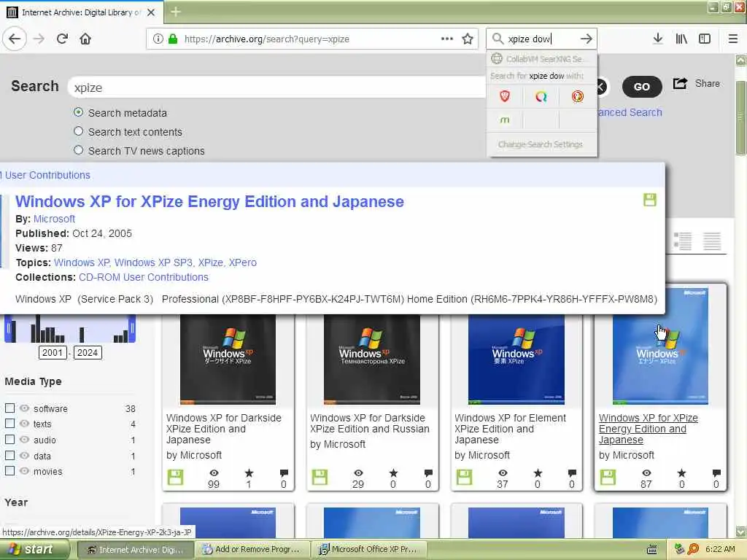Screen dimensions: 747x560
Task: Clear the search with the X button
Action: point(601,87)
